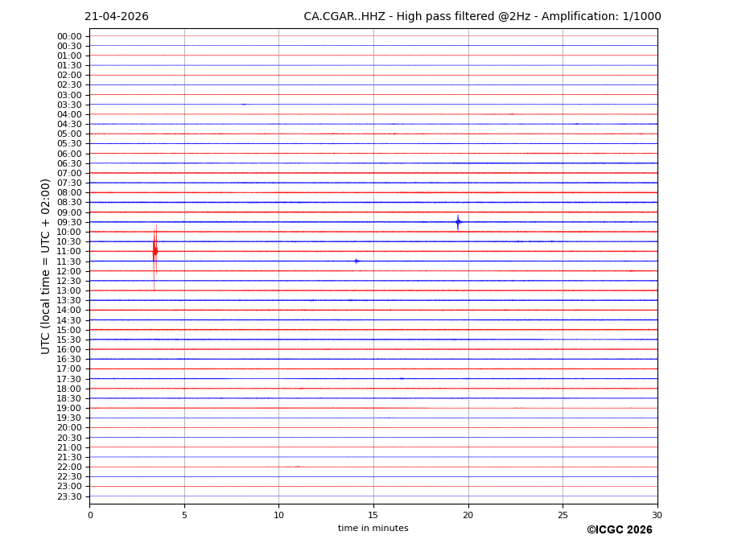Image resolution: width=746 pixels, height=560 pixels.
Task: Select the 06:30 time label
Action: coord(69,163)
